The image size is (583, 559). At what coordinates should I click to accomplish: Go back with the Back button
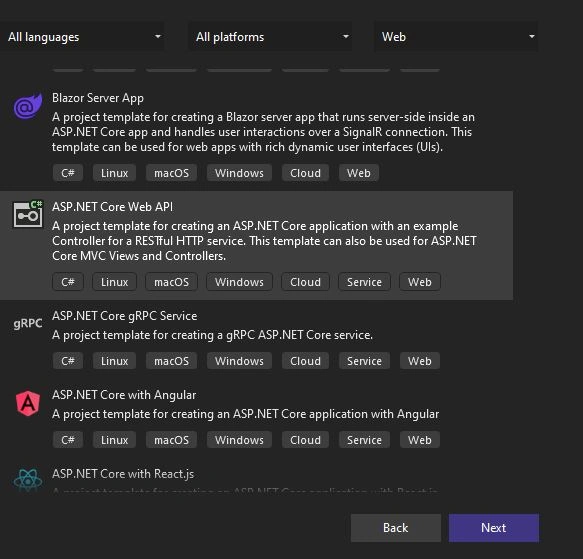point(396,528)
